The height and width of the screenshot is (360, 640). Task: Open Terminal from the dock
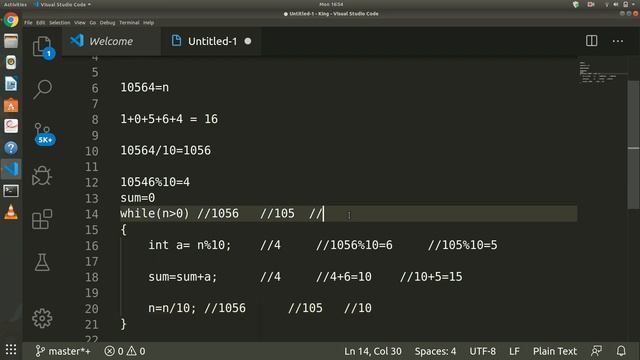click(11, 191)
